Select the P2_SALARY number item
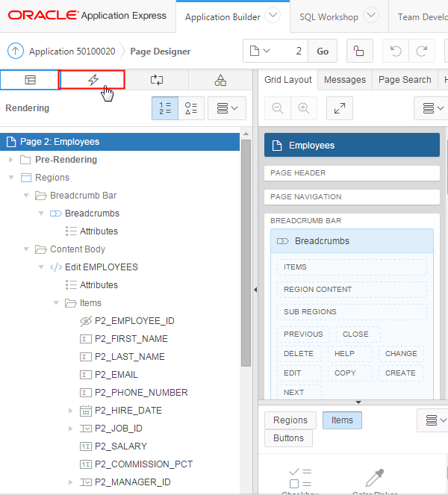 121,446
